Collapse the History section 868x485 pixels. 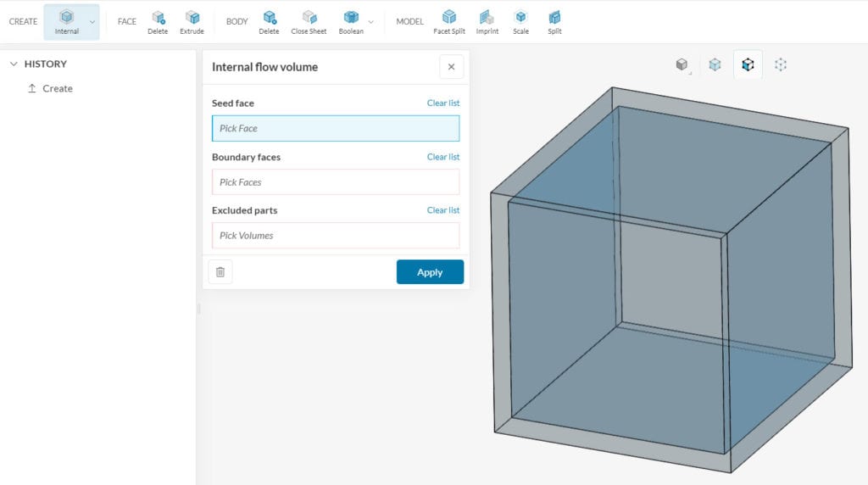[14, 64]
